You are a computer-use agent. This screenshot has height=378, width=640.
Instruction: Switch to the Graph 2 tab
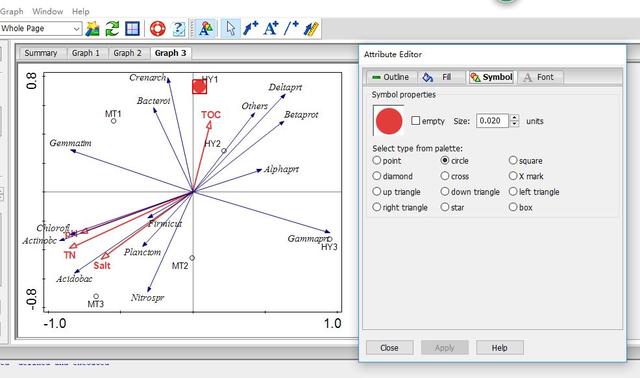pyautogui.click(x=127, y=53)
